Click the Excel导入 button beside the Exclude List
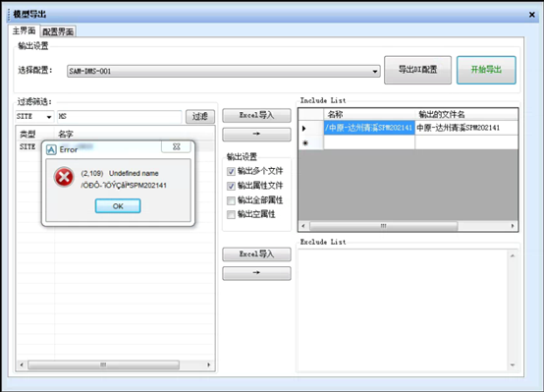 point(256,254)
